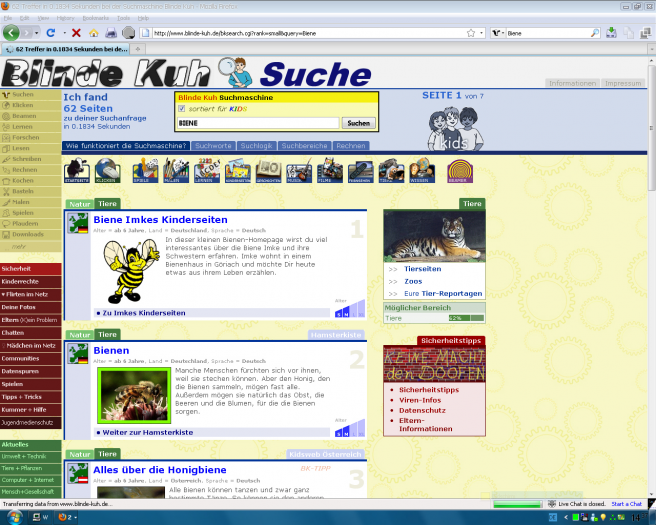Image resolution: width=656 pixels, height=525 pixels.
Task: Print the page using the printer icon
Action: 111,33
